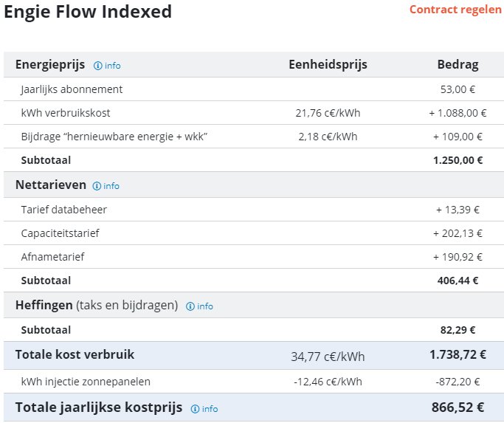Select the 82,29 € subtotal amount
Screen dimensions: 504x423
click(x=458, y=330)
